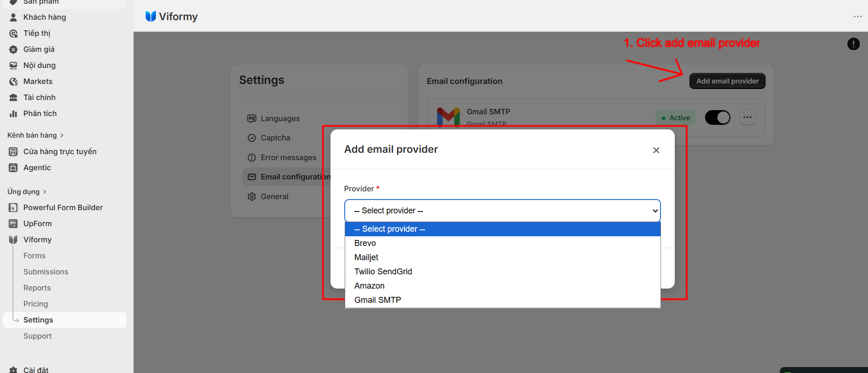Open Pricing under Viformy
868x373 pixels.
[36, 304]
